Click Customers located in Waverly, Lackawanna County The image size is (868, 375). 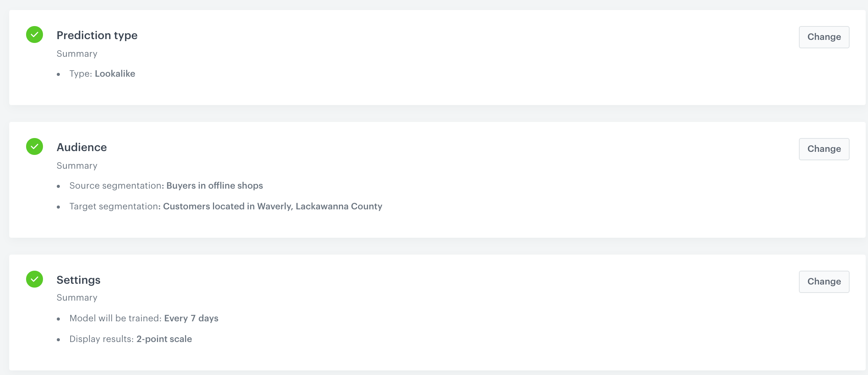tap(272, 206)
